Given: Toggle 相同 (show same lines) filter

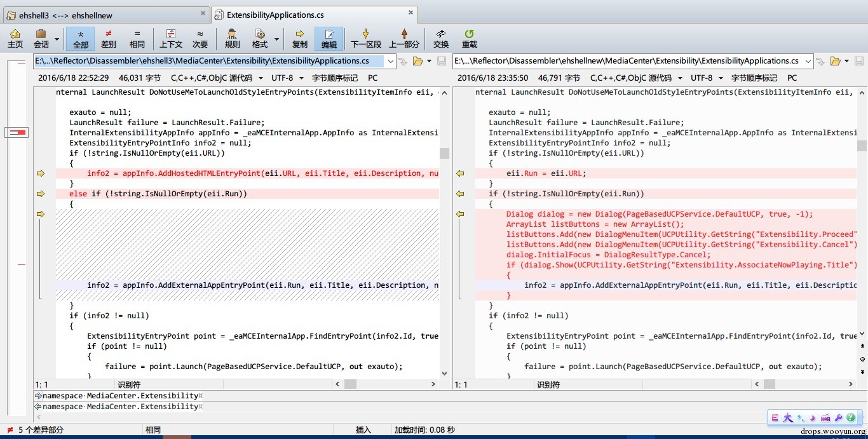Looking at the screenshot, I should point(137,39).
